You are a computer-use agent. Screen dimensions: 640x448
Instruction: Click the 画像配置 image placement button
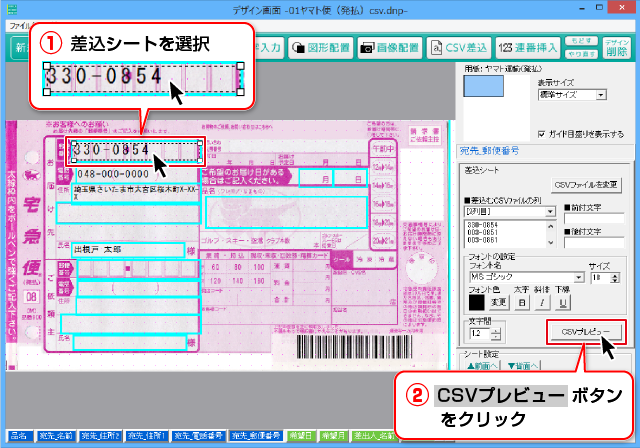pyautogui.click(x=390, y=48)
